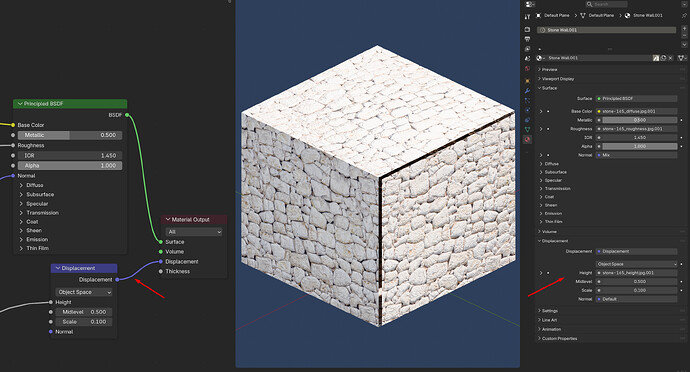Click the BSDF green output socket
Viewport: 690px width, 372px height.
pyautogui.click(x=127, y=115)
